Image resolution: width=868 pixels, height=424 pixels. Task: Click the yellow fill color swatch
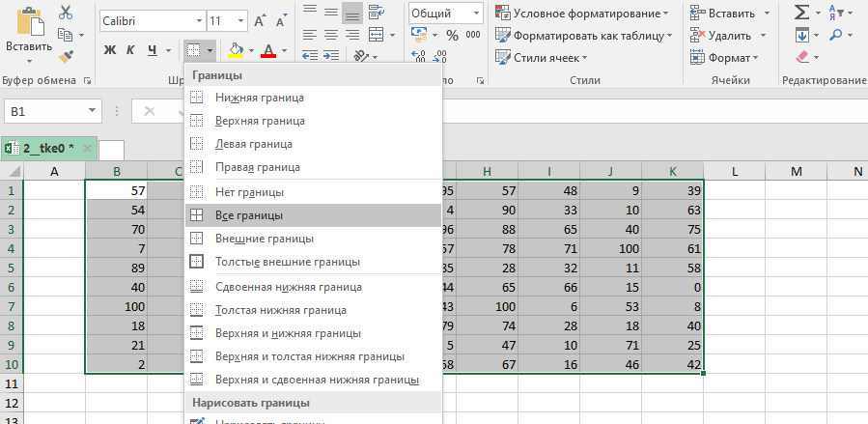(236, 50)
